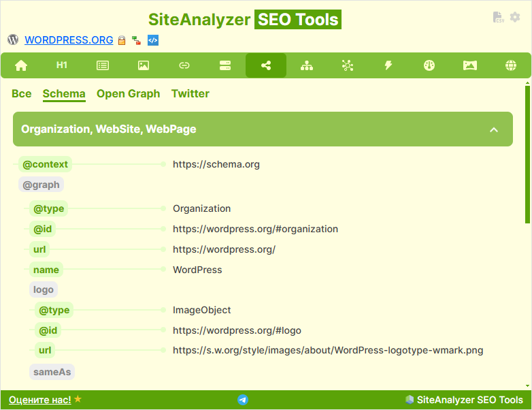Click the SSL padlock icon

pyautogui.click(x=122, y=40)
